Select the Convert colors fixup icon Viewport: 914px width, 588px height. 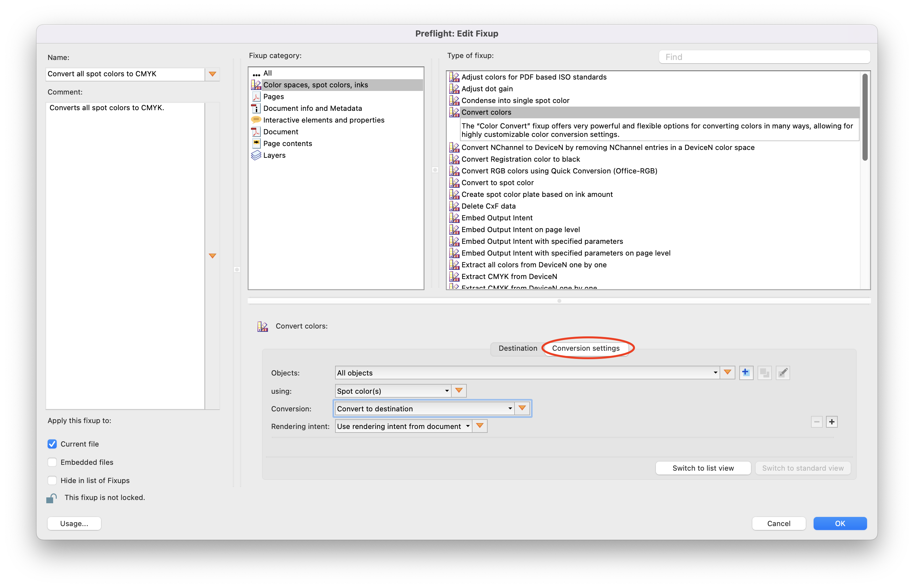pyautogui.click(x=454, y=112)
